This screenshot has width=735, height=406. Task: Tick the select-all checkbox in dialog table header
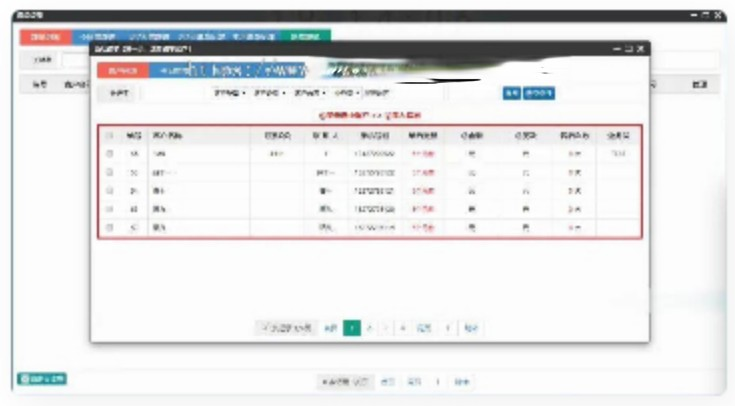click(x=109, y=136)
